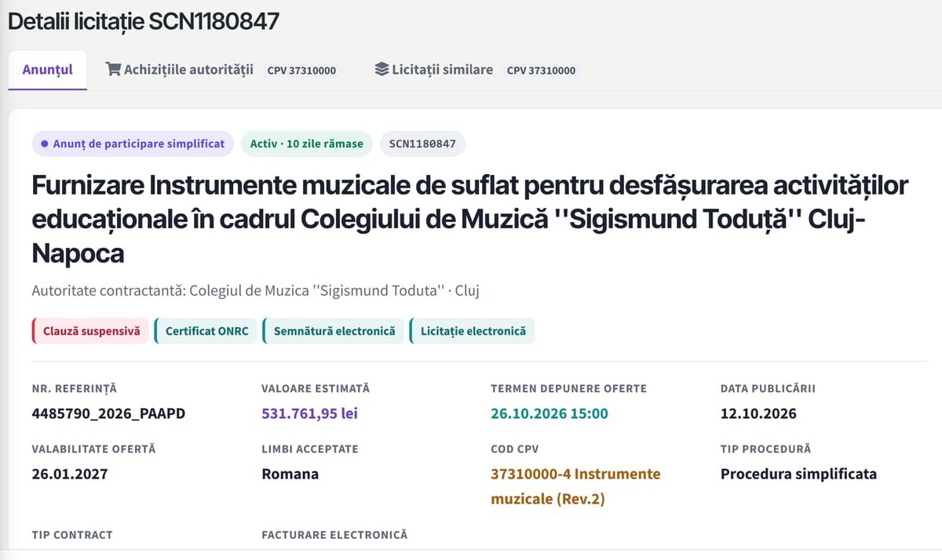
Task: Open the Anunțul tab
Action: (x=48, y=70)
